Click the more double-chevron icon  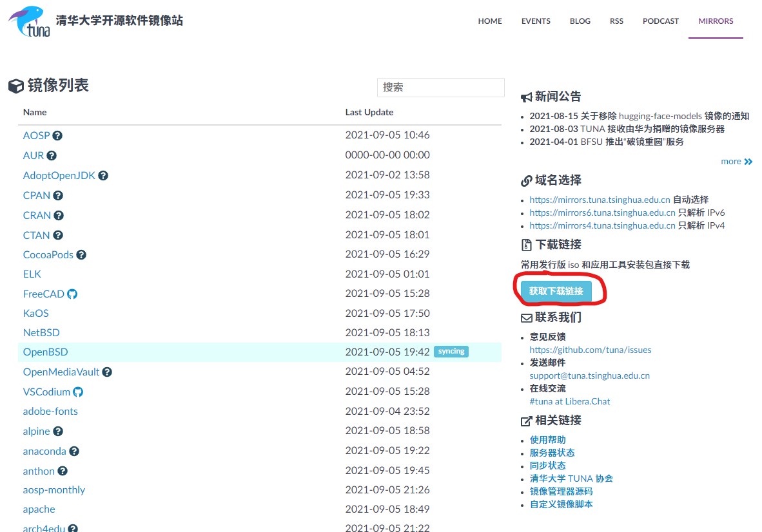click(x=748, y=162)
